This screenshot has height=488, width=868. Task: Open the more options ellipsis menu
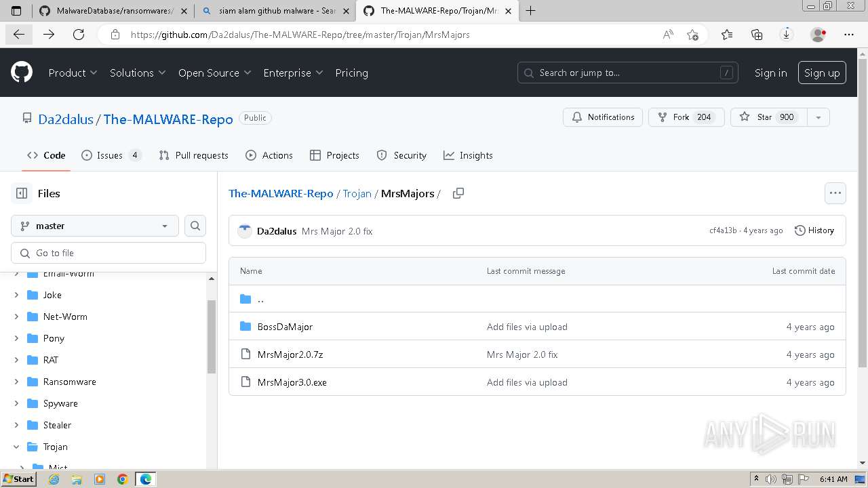(835, 193)
